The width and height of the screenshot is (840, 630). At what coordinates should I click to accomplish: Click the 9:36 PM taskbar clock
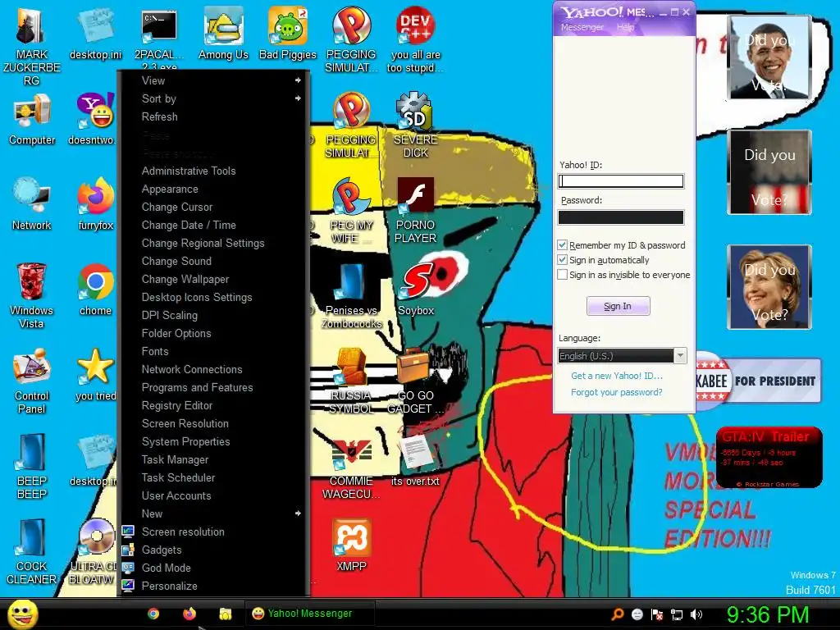[x=767, y=614]
